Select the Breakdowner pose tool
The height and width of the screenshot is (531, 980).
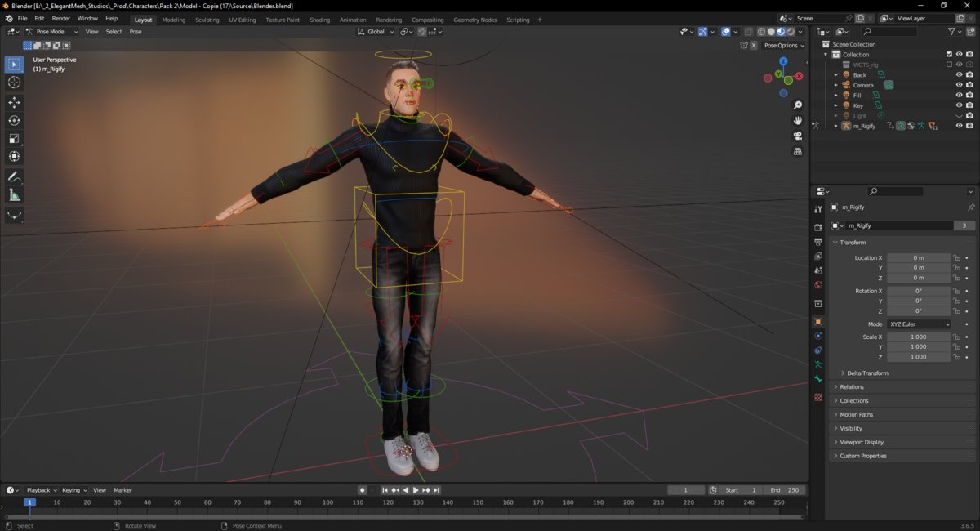(x=14, y=216)
